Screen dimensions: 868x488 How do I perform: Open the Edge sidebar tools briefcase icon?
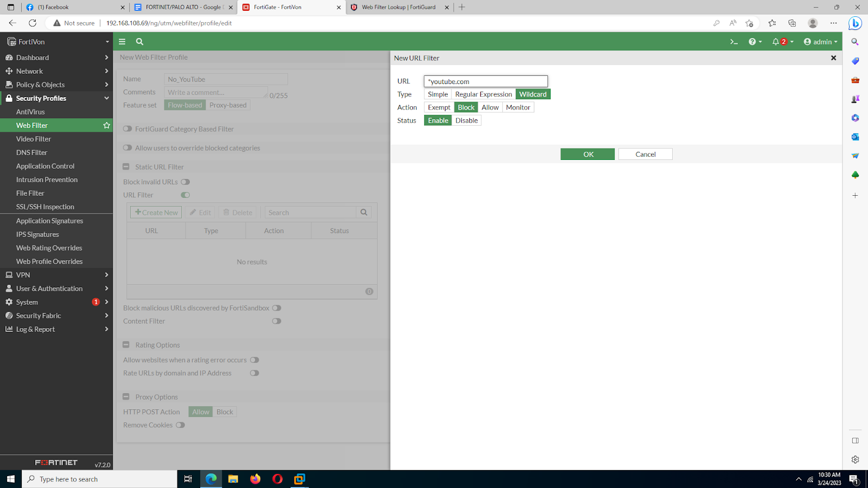pyautogui.click(x=855, y=80)
